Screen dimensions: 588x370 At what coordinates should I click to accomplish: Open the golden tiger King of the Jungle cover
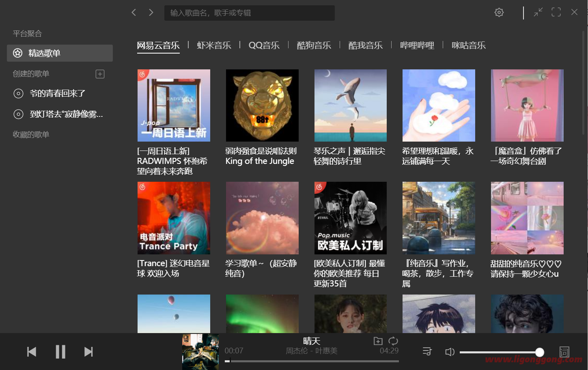262,105
